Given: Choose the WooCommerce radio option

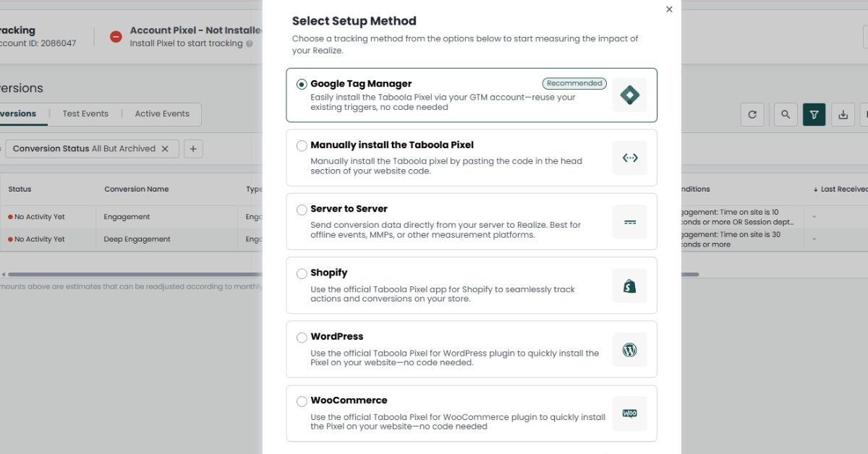Looking at the screenshot, I should [302, 401].
